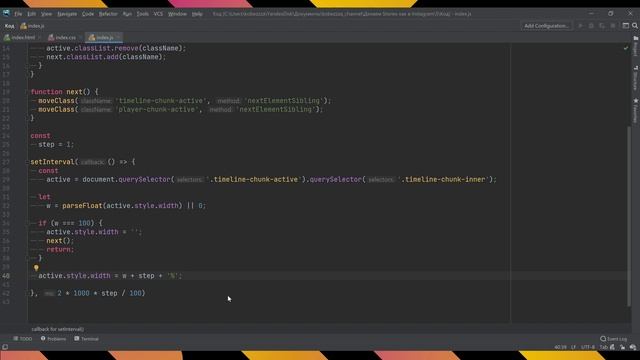Screen dimensions: 640x360
Task: Click the word 'step' on line 25
Action: 46,144
